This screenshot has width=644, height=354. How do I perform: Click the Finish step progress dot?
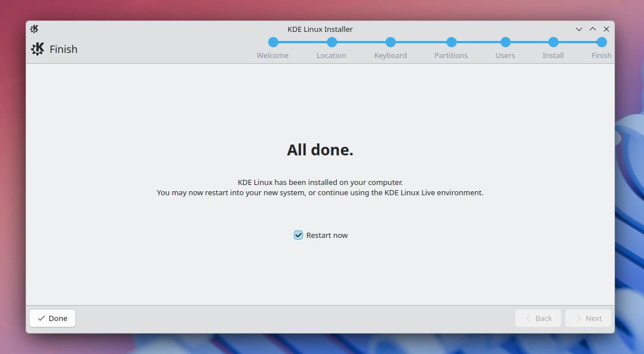coord(602,42)
